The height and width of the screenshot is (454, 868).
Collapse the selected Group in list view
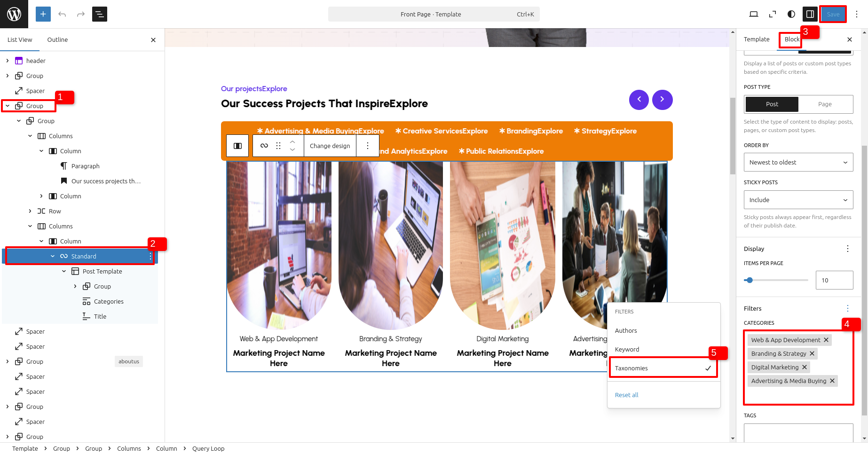click(x=8, y=106)
